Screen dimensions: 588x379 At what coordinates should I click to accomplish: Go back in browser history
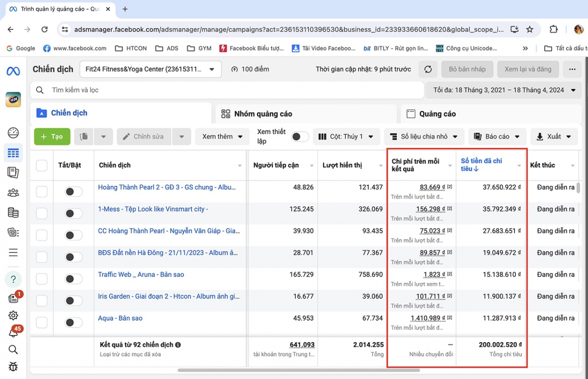tap(11, 29)
